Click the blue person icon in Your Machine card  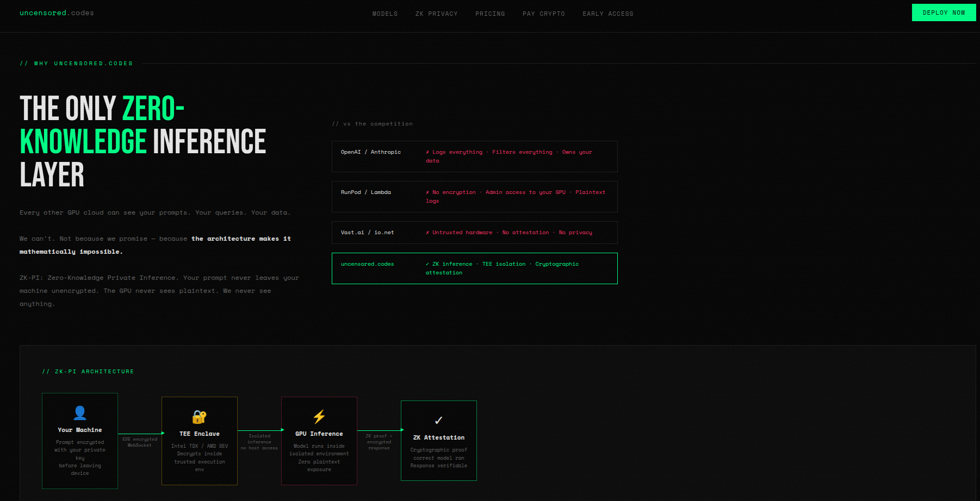coord(79,413)
